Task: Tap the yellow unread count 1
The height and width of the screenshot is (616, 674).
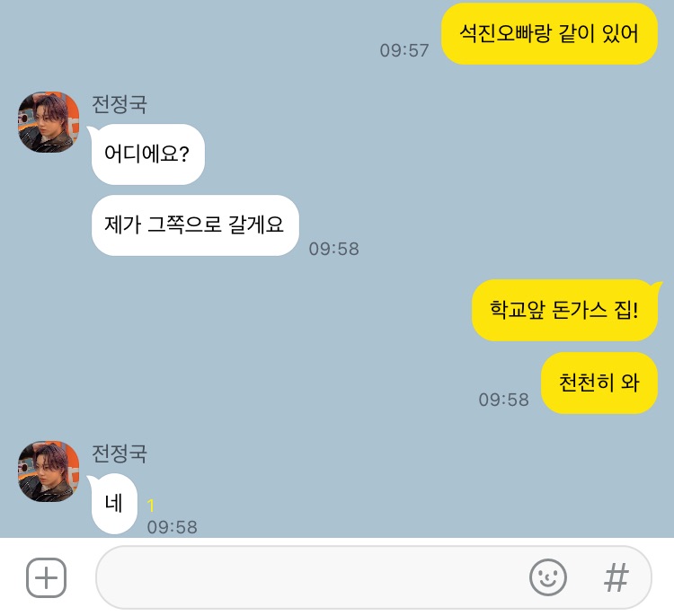Action: coord(150,506)
